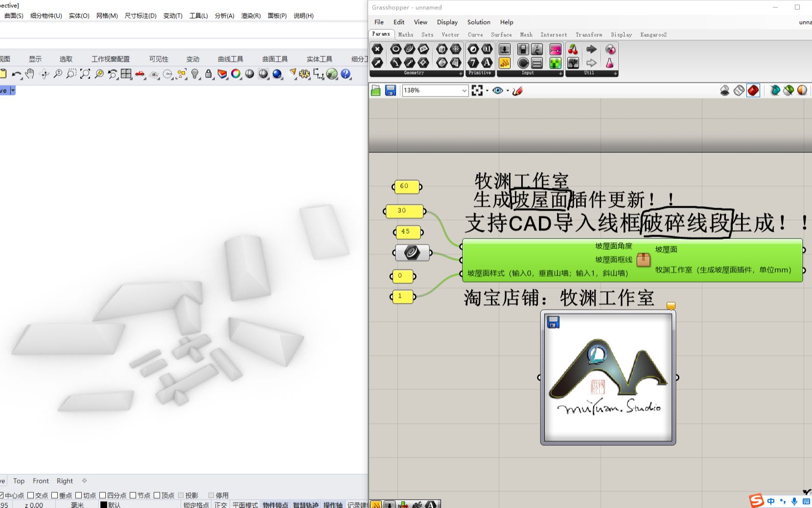Open the Solution menu in Grasshopper
812x508 pixels.
[x=478, y=22]
